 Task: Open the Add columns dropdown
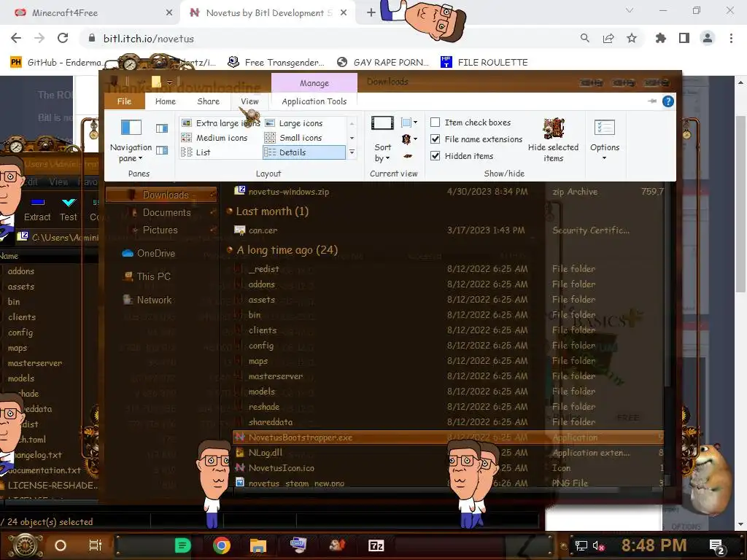pyautogui.click(x=409, y=139)
